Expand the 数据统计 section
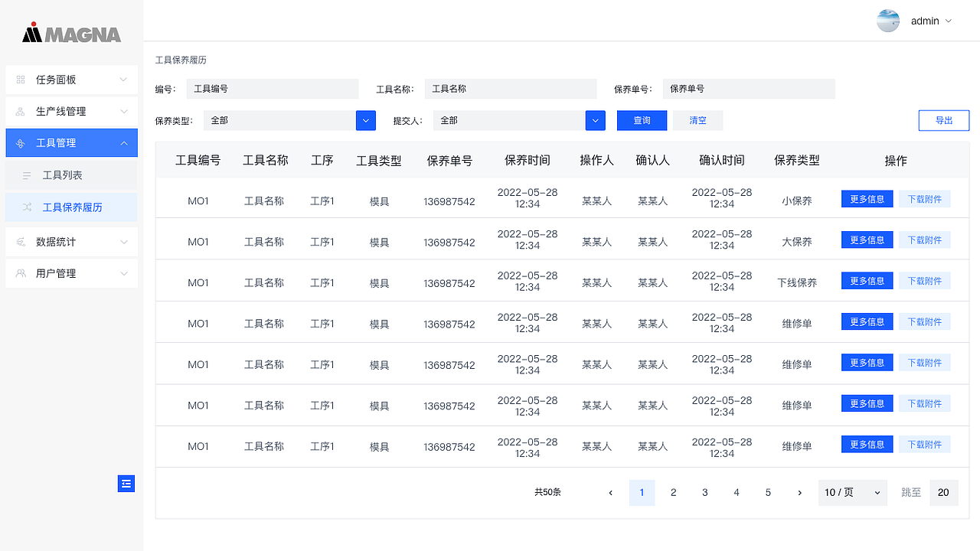The width and height of the screenshot is (980, 551). 123,241
